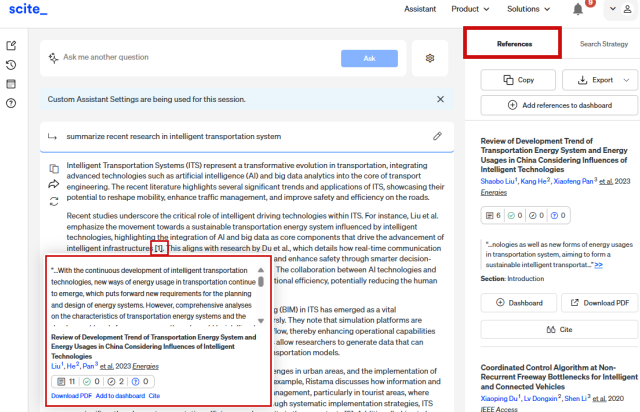Screen dimensions: 640x412
Task: Open the Export dropdown
Action: coord(600,79)
